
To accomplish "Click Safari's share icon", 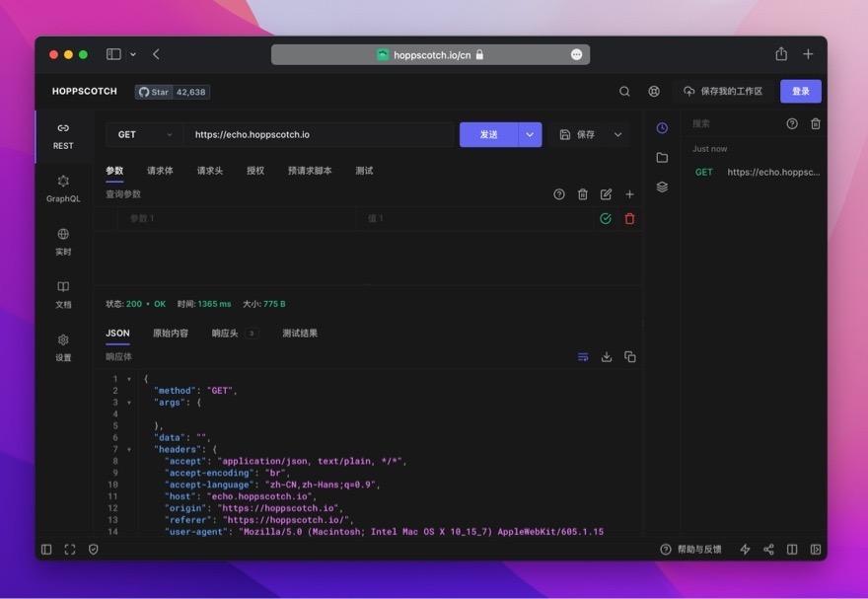I will 781,53.
